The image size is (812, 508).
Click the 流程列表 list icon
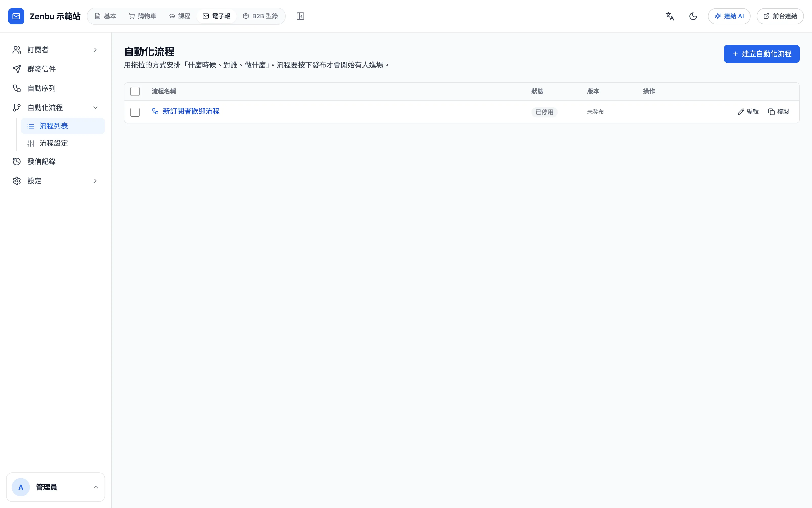point(30,126)
